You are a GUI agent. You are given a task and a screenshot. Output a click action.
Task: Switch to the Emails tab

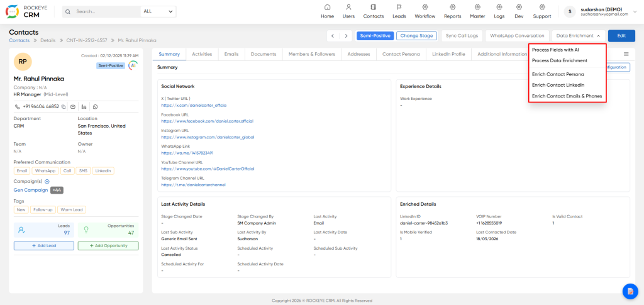coord(231,54)
